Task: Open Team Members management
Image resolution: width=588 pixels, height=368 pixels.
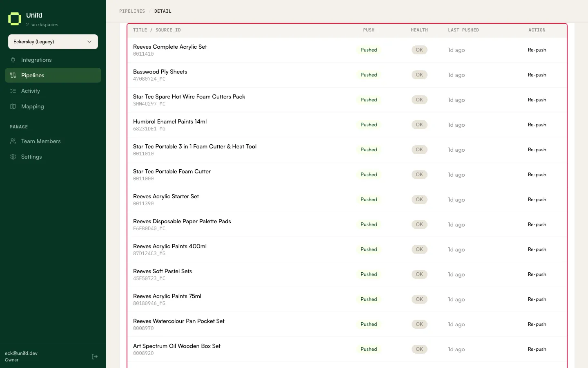Action: pyautogui.click(x=53, y=141)
